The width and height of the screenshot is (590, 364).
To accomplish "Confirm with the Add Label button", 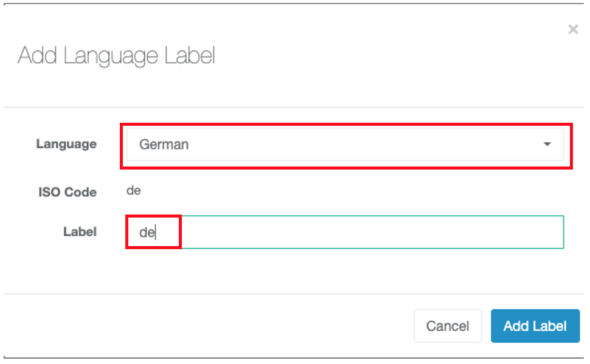I will coord(535,326).
